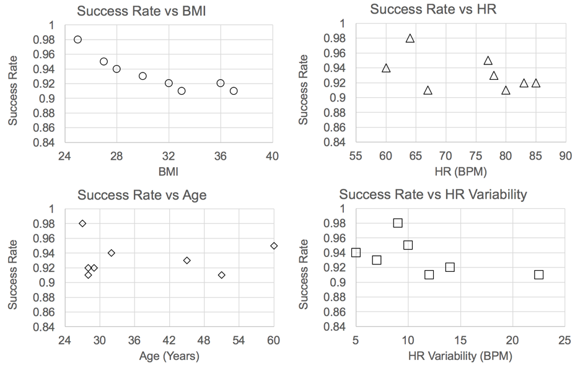Click the 'Success Rate vs HR Variability' title
Screen dimensions: 588x371
[433, 194]
